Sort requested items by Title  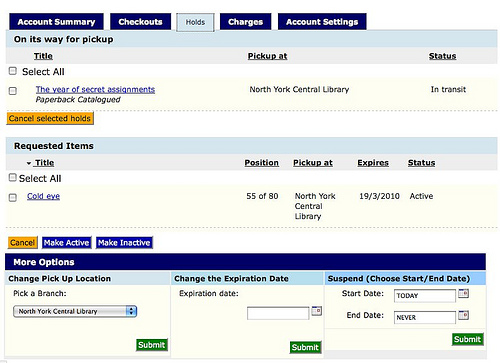45,163
